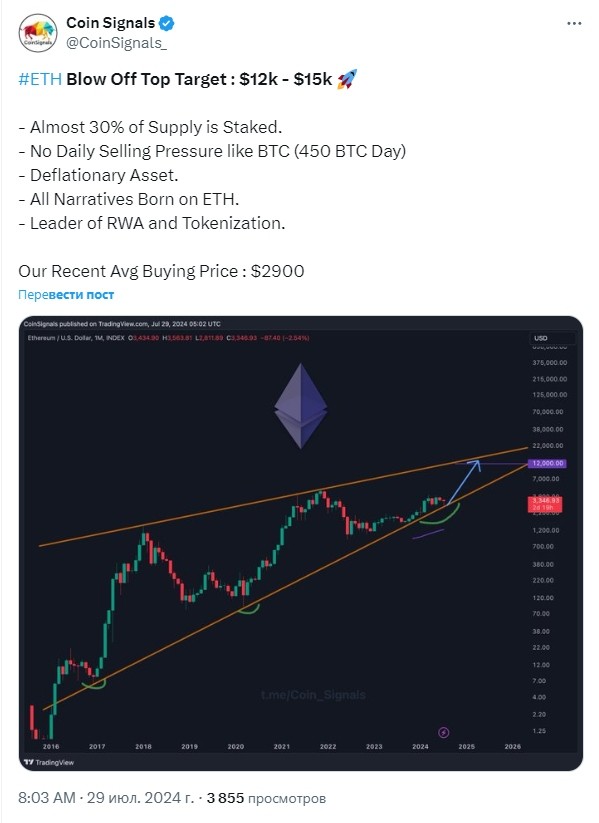Screen dimensions: 599x823
Task: Open the Coin Signals profile avatar
Action: click(38, 33)
